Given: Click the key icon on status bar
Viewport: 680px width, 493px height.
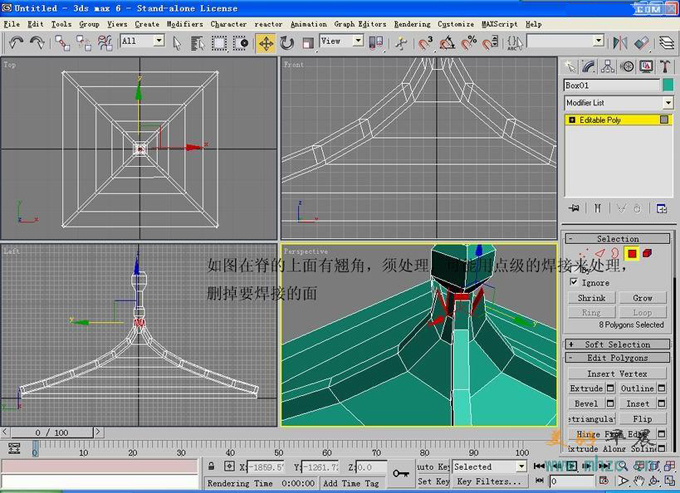Looking at the screenshot, I should coord(401,471).
